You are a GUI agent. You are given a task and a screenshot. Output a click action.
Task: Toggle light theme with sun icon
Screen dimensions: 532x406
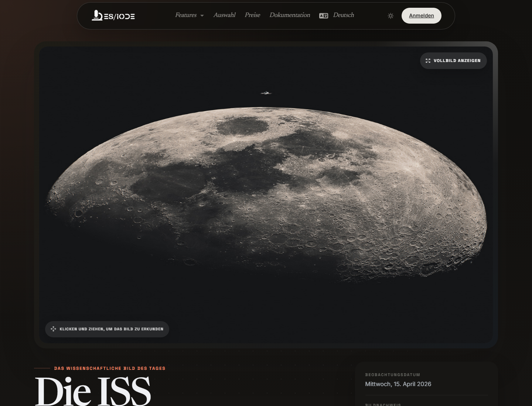point(391,16)
